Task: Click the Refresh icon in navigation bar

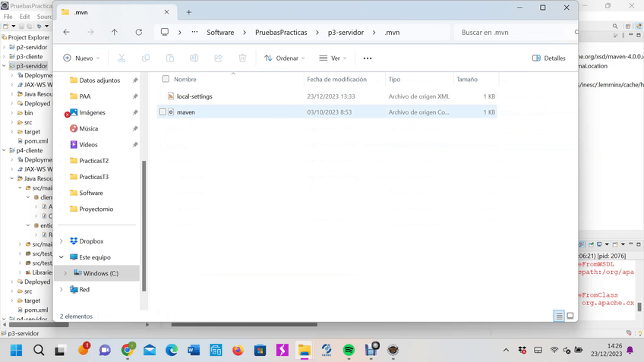Action: 138,33
